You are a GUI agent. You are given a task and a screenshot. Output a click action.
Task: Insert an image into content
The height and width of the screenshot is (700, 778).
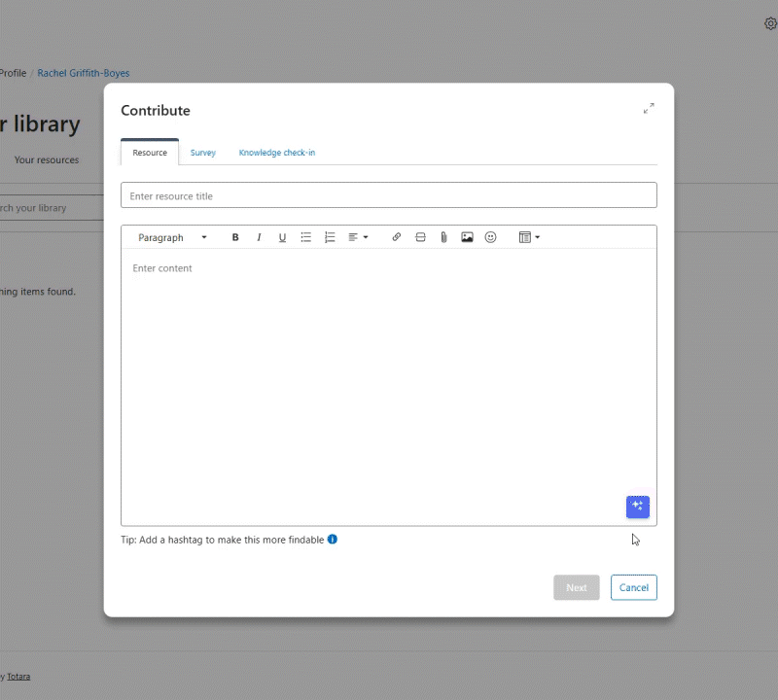click(467, 237)
